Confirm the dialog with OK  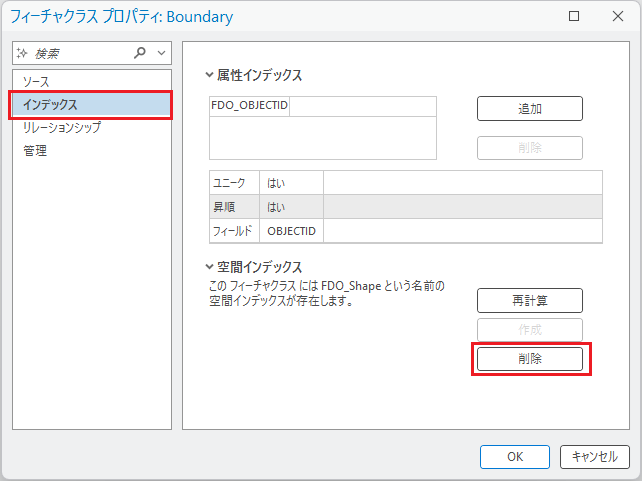coord(514,457)
